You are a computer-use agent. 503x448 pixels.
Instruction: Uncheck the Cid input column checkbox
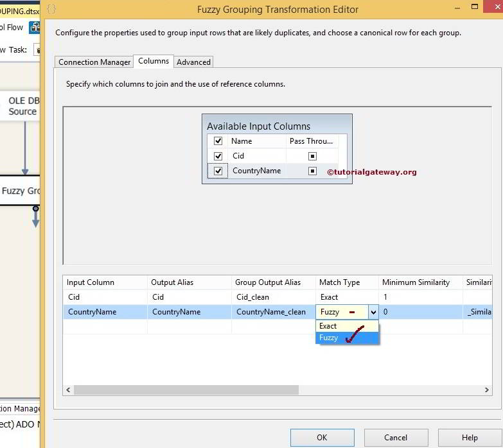218,156
